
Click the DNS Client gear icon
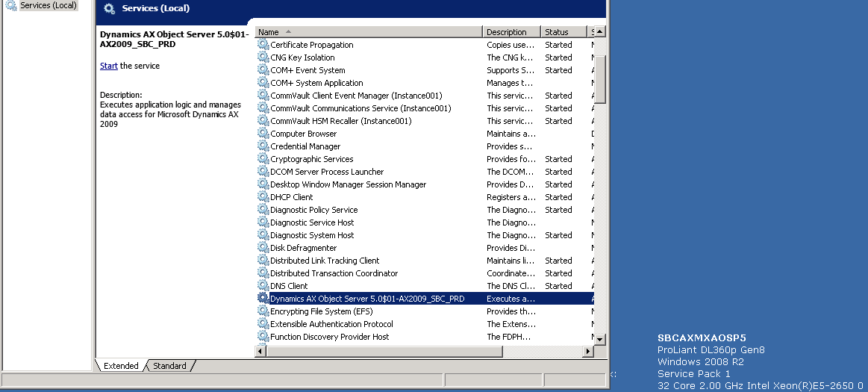click(x=263, y=286)
